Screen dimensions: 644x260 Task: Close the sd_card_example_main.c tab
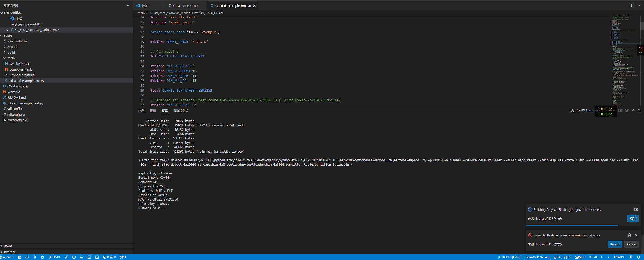coord(254,6)
